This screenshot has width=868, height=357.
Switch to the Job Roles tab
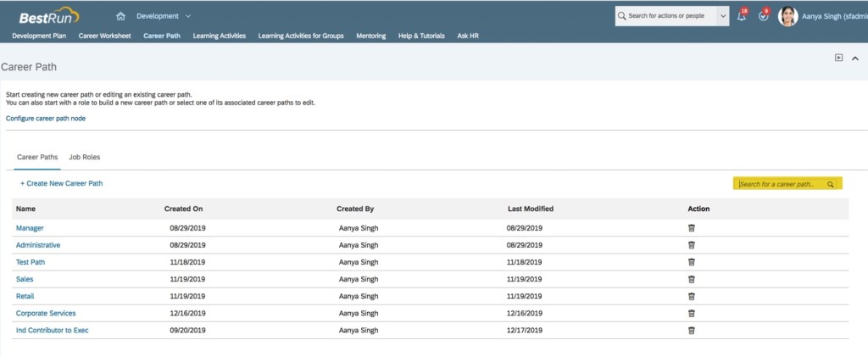pyautogui.click(x=85, y=158)
